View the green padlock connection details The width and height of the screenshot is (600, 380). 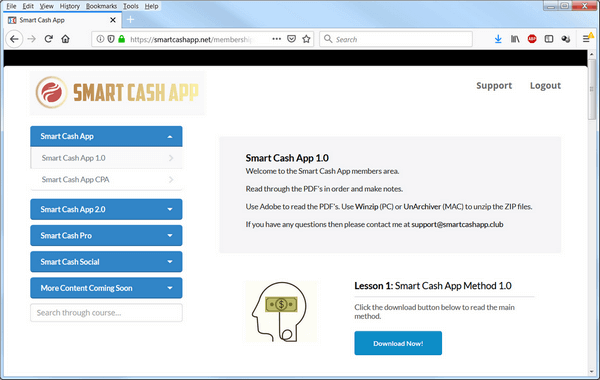[x=122, y=39]
